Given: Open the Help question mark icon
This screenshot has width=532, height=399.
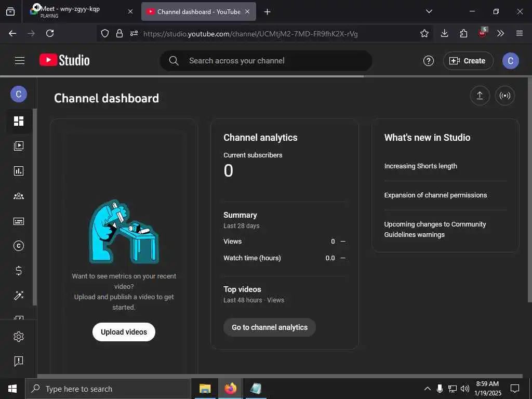Looking at the screenshot, I should click(x=429, y=61).
